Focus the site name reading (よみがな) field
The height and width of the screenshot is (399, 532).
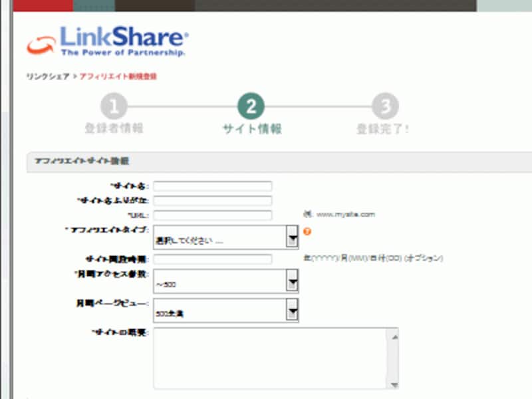[x=213, y=201]
